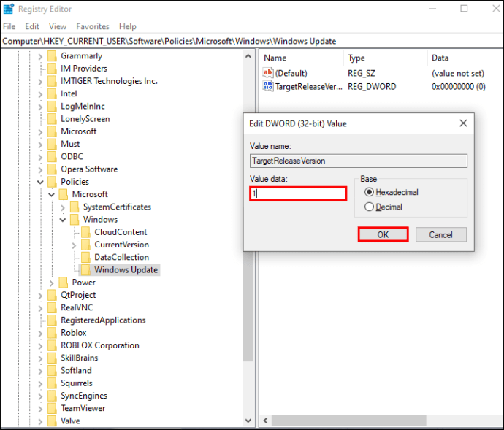Select the SyncEngines key label

click(84, 396)
